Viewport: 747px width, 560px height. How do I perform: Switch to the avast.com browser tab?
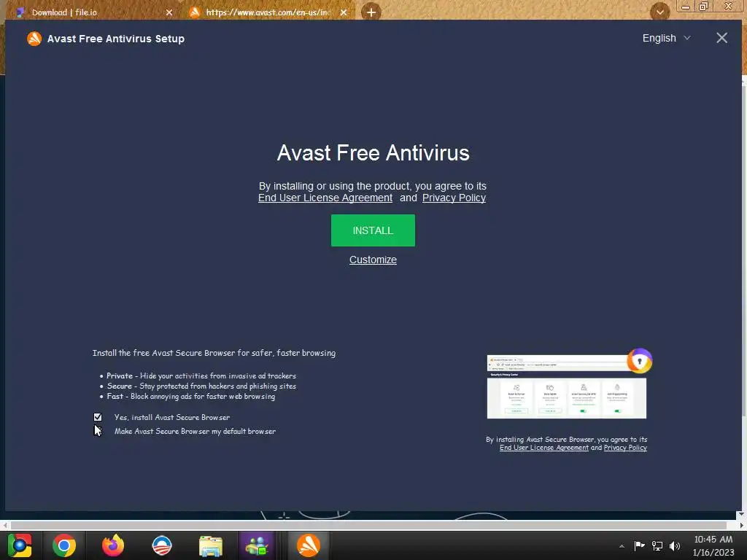point(268,12)
